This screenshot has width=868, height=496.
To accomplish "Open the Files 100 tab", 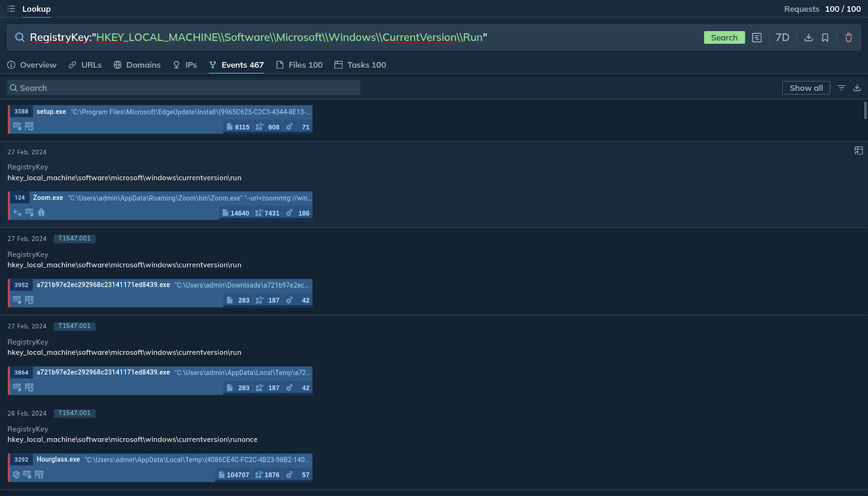I will click(299, 65).
